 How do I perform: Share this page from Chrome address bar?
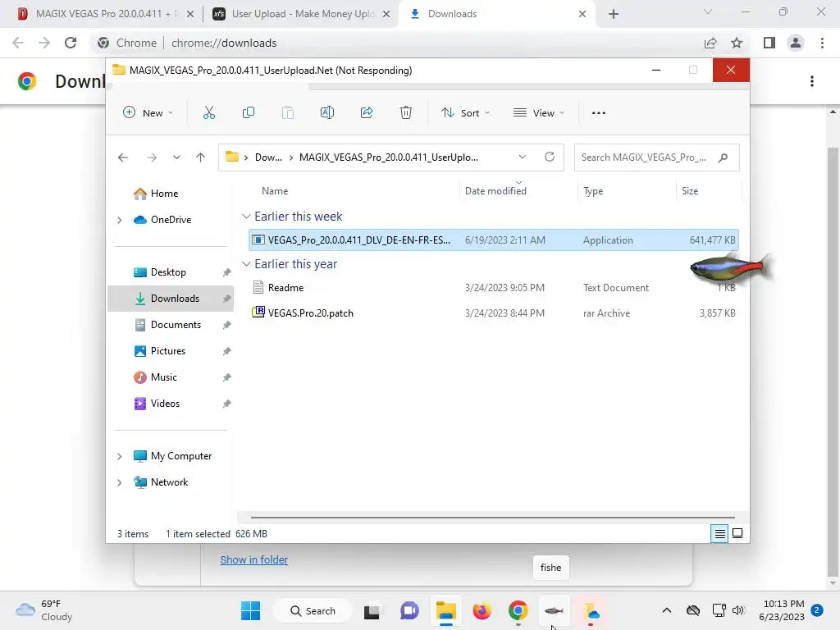(x=710, y=43)
